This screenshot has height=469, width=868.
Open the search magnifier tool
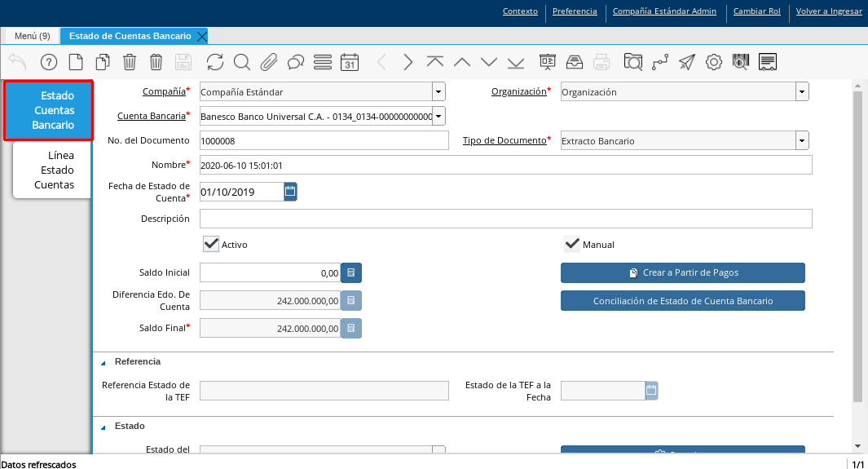241,62
